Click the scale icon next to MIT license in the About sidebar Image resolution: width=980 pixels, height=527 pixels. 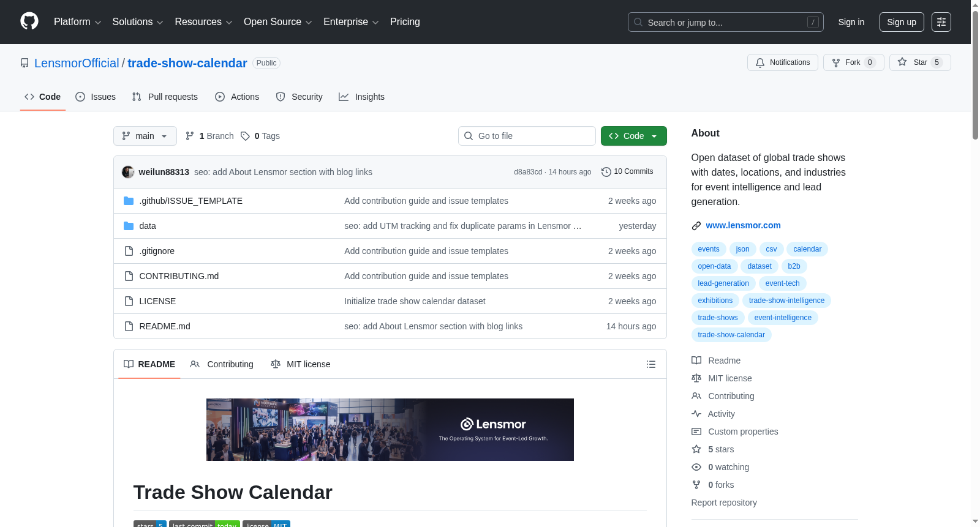(696, 378)
